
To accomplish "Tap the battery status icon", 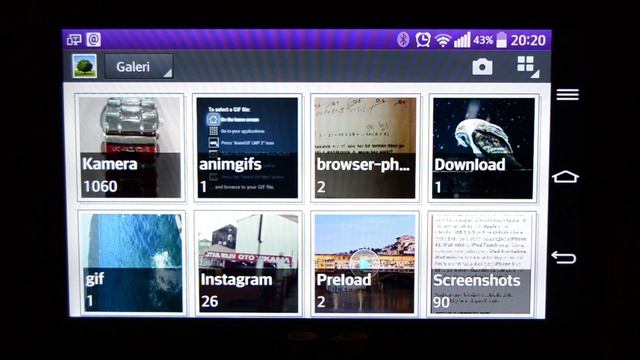I will (x=502, y=40).
